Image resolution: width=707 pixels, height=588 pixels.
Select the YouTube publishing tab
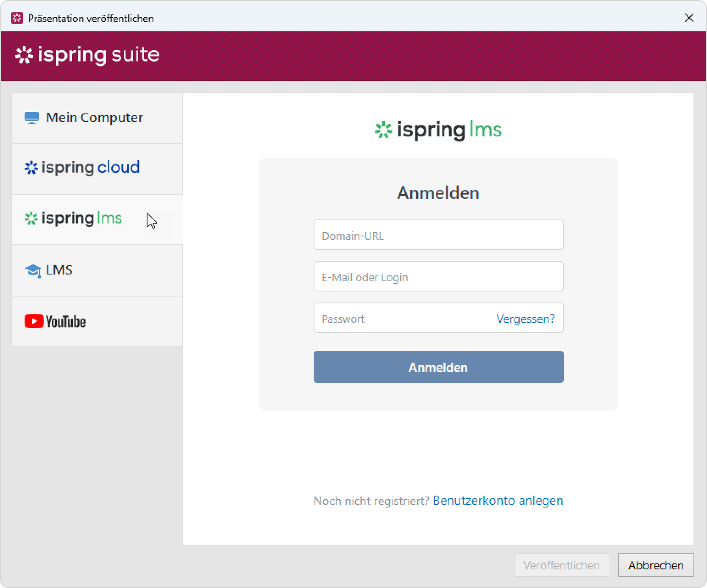pyautogui.click(x=97, y=321)
